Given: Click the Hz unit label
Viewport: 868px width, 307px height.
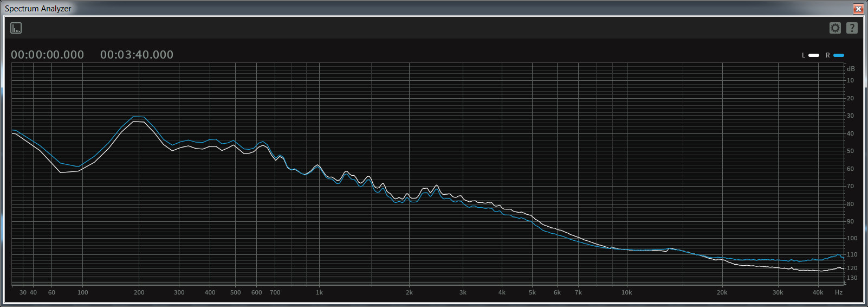Looking at the screenshot, I should 839,292.
